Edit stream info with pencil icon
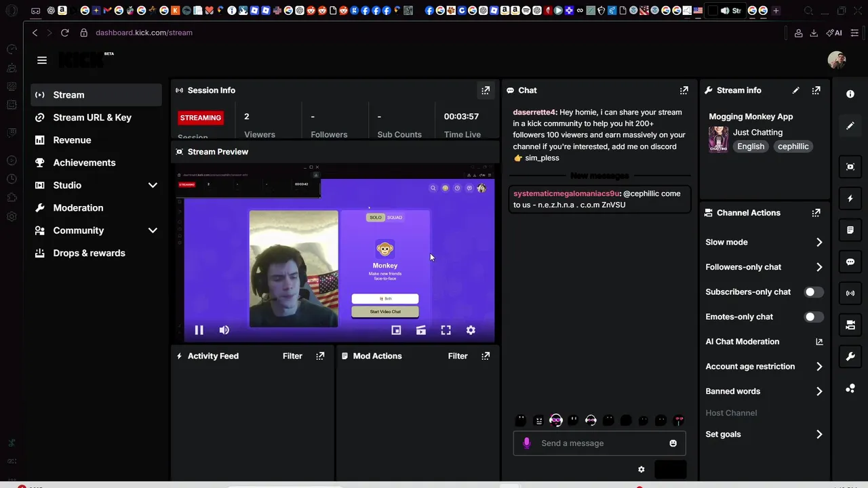The width and height of the screenshot is (868, 488). click(x=796, y=90)
